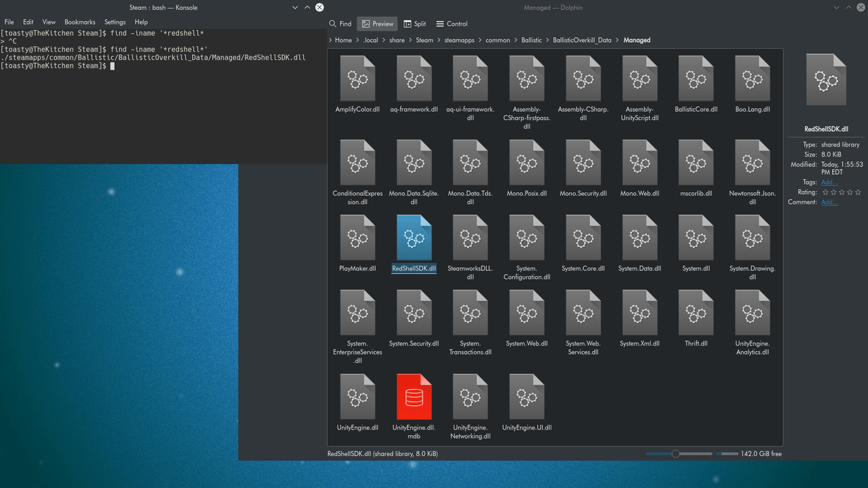Image resolution: width=868 pixels, height=488 pixels.
Task: Select the Newtonsoft.Json.dll file icon
Action: click(752, 163)
